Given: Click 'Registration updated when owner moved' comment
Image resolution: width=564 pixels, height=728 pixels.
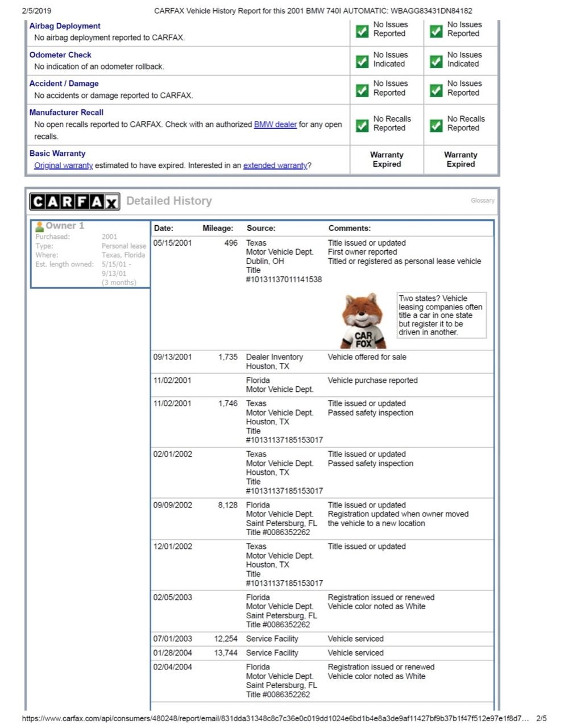Looking at the screenshot, I should pos(398,514).
